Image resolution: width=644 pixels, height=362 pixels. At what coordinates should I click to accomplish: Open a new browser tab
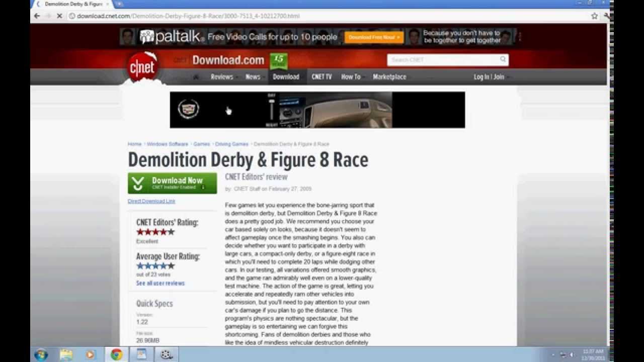coord(119,4)
